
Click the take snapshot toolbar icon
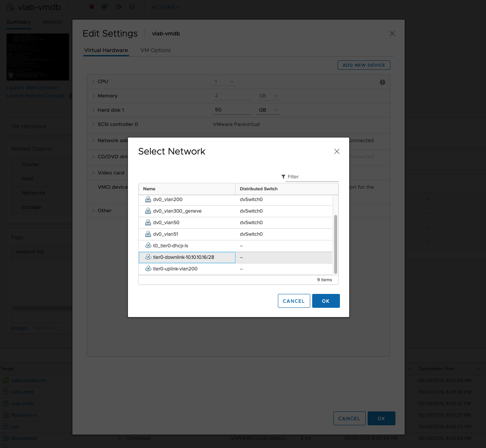pyautogui.click(x=132, y=7)
